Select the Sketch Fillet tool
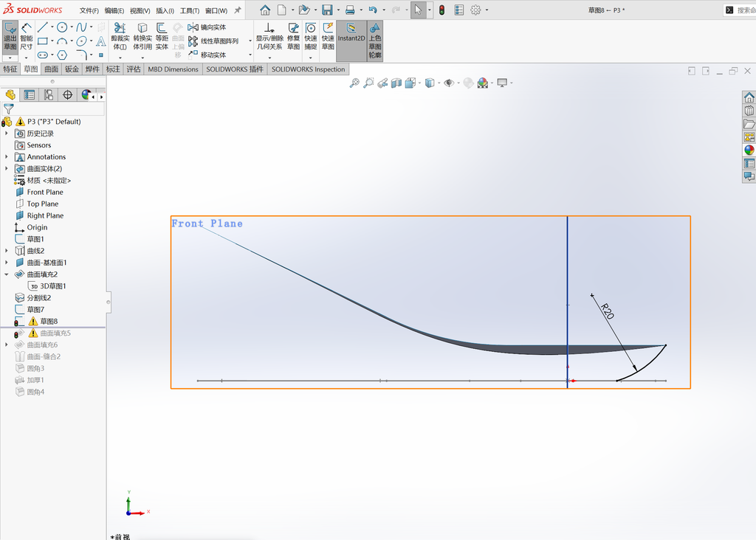 (x=81, y=55)
